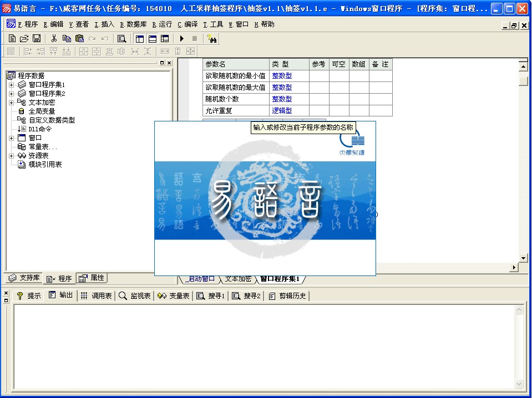Click the find magnifier toolbar icon
Viewport: 532px width, 398px height.
tap(121, 39)
